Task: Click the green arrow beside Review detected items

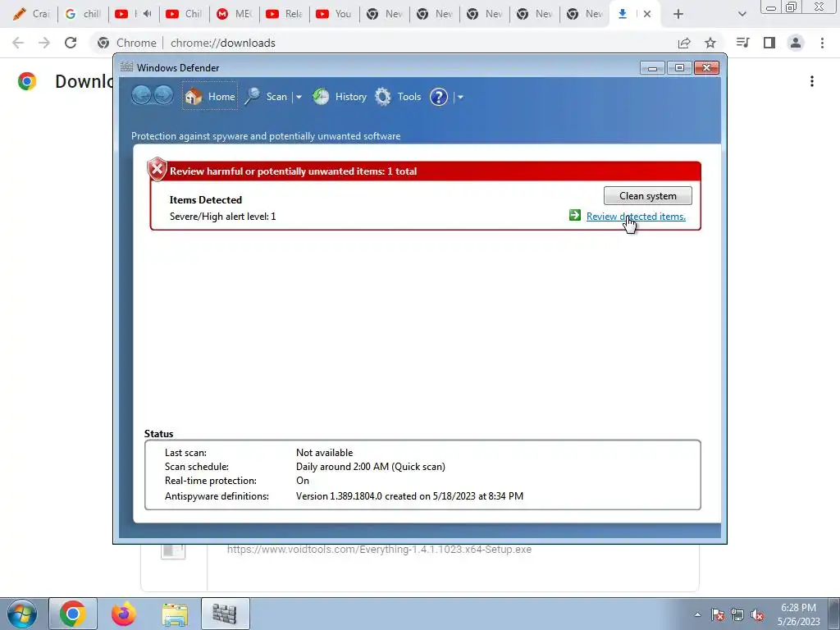Action: [575, 216]
